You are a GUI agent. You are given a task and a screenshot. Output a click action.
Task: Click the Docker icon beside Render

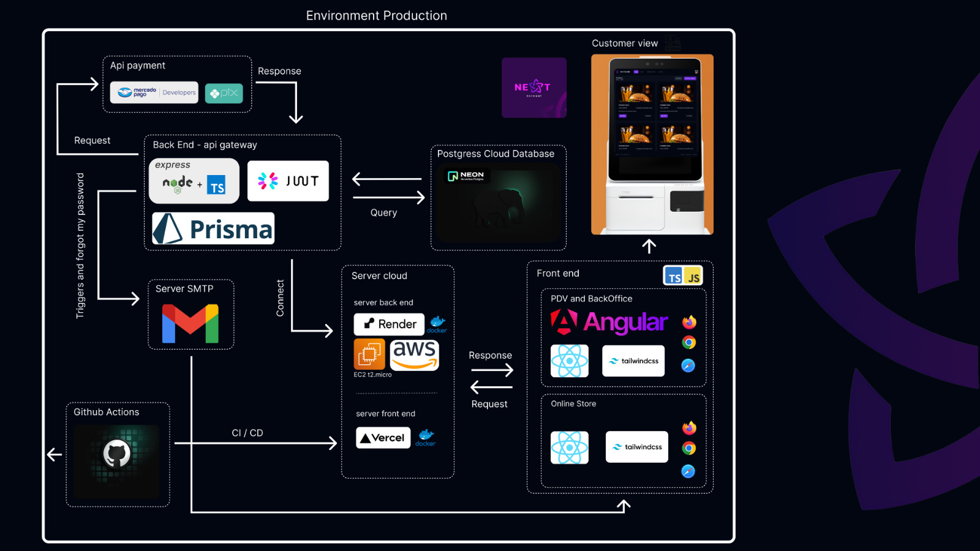pyautogui.click(x=437, y=324)
